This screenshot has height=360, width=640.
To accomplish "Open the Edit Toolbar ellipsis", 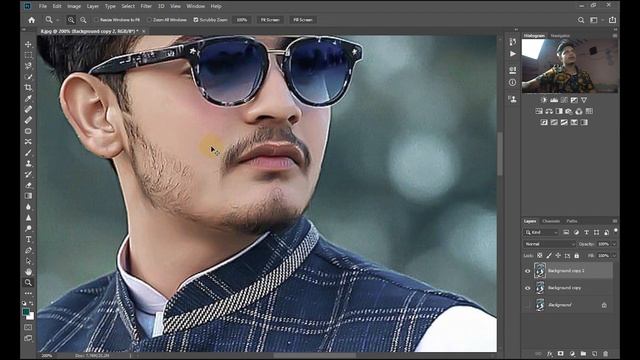I will click(x=28, y=293).
